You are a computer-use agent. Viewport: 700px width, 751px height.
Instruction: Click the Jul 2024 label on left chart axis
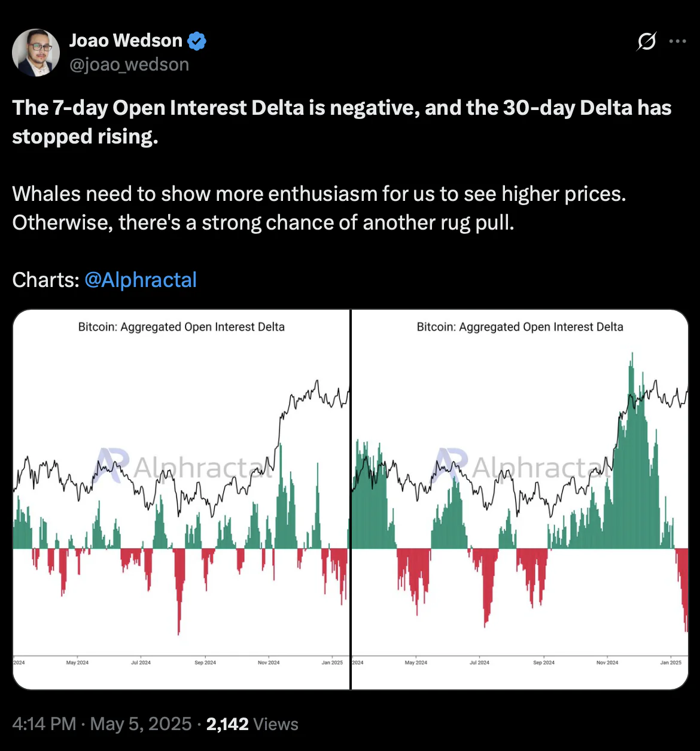coord(141,663)
